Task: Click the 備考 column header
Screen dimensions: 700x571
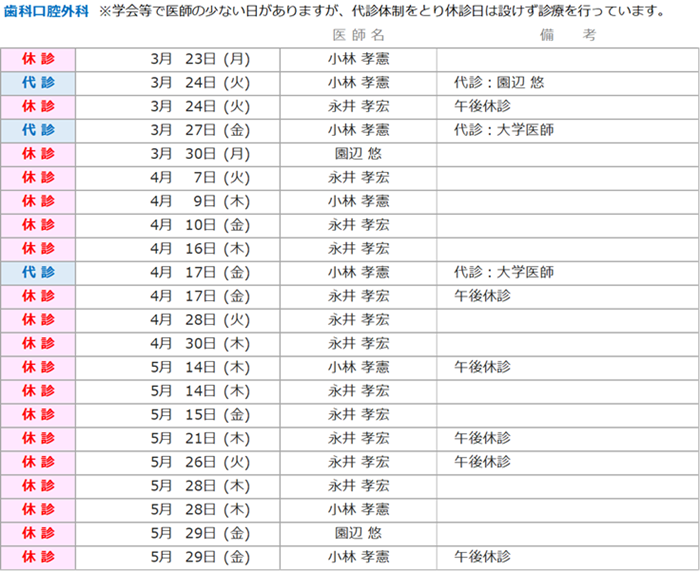Action: pos(571,35)
